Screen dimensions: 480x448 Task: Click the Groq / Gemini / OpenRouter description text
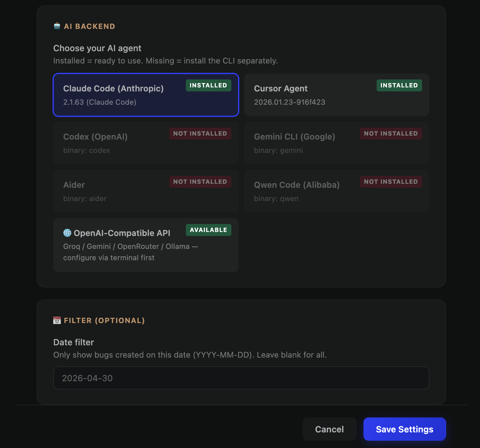pyautogui.click(x=131, y=252)
